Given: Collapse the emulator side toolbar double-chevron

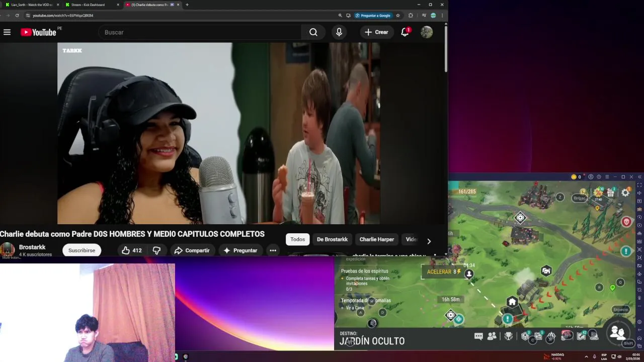Looking at the screenshot, I should tap(639, 177).
